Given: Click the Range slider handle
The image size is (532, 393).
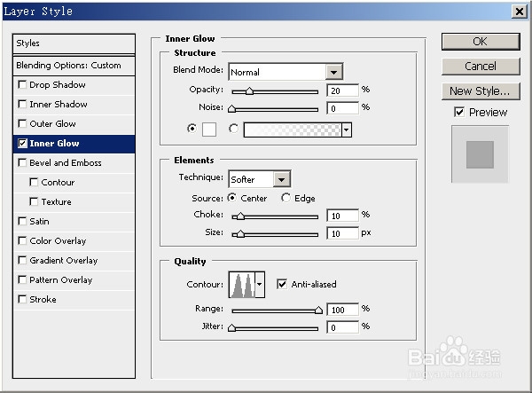Looking at the screenshot, I should (x=318, y=310).
